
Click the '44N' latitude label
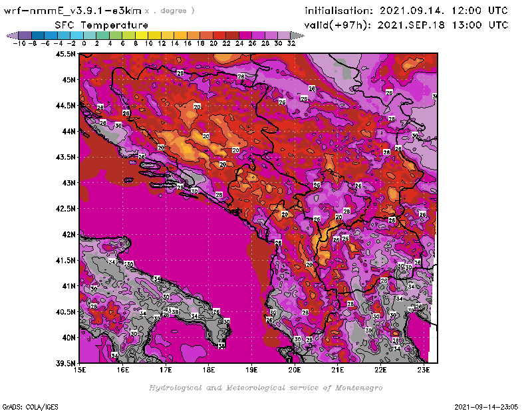tap(68, 131)
